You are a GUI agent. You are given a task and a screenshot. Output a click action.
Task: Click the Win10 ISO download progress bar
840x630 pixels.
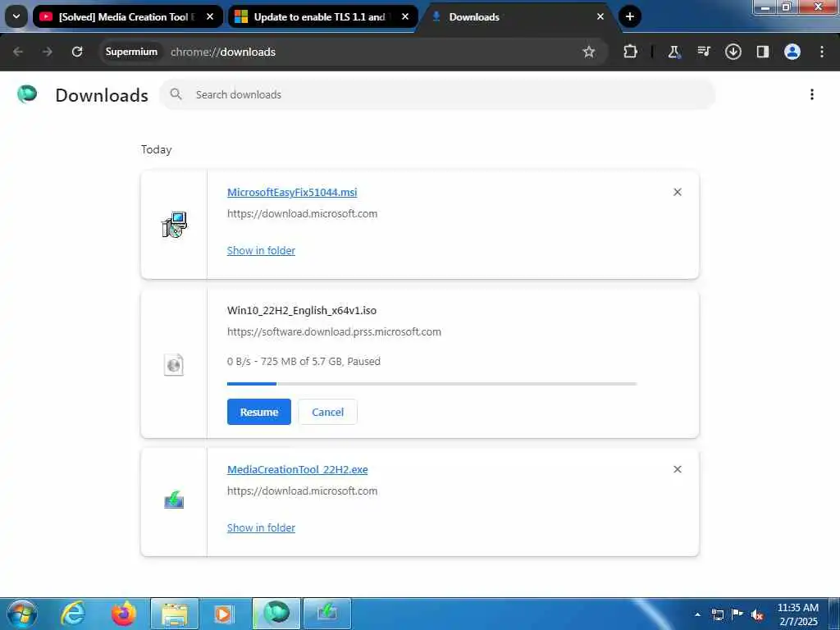point(431,384)
